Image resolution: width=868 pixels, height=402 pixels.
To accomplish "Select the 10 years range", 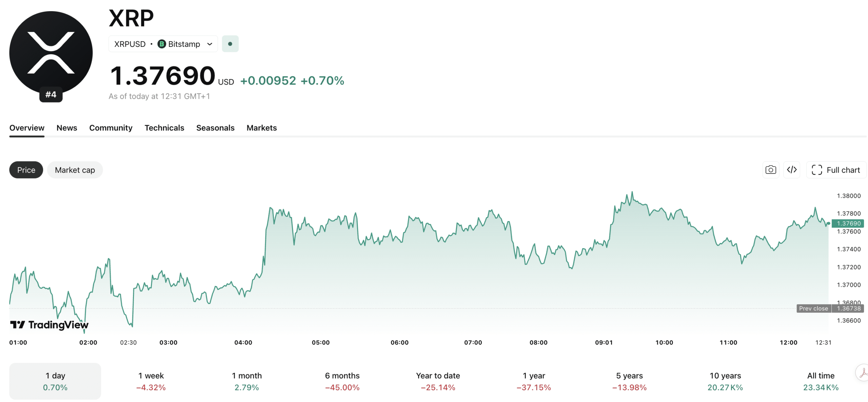I will click(725, 381).
